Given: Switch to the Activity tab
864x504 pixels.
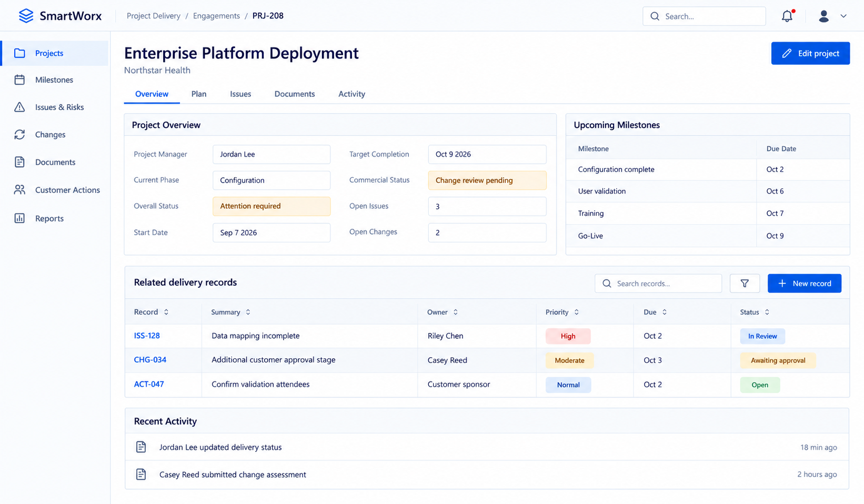Looking at the screenshot, I should pos(351,94).
